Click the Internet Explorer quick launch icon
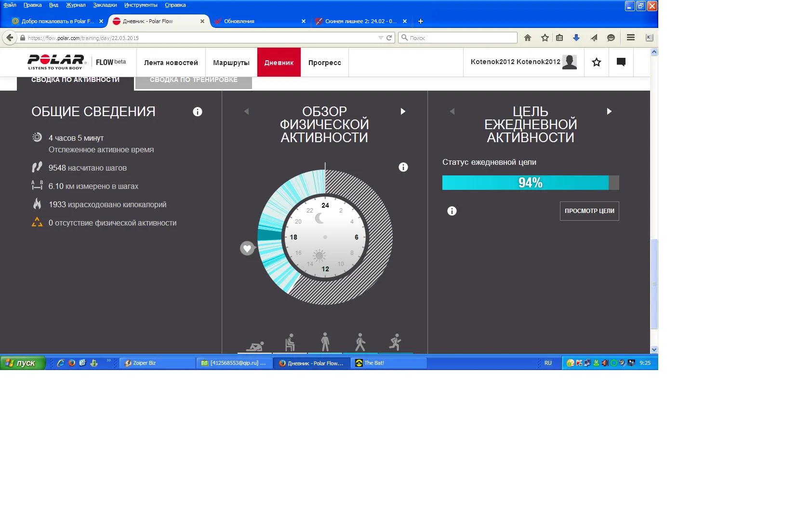The height and width of the screenshot is (532, 798). pos(61,363)
